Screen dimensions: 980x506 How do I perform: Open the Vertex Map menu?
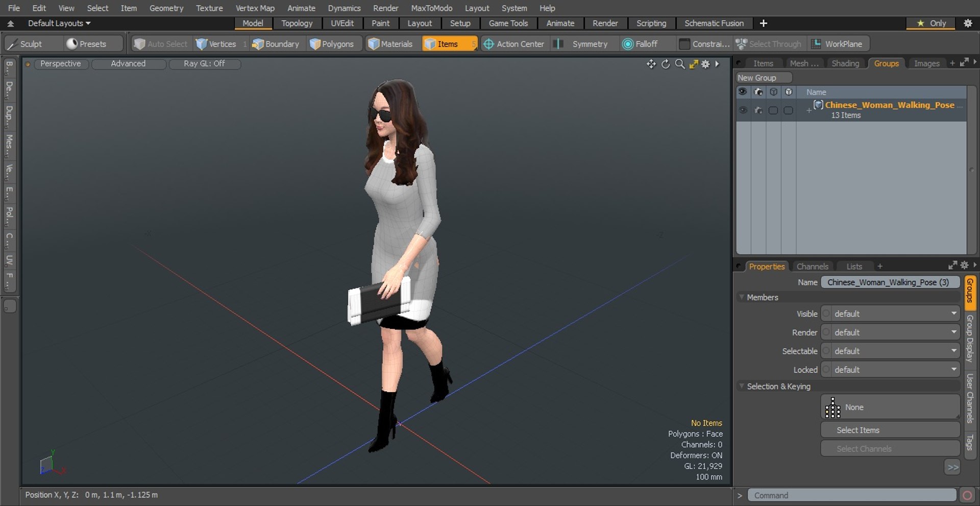[255, 8]
